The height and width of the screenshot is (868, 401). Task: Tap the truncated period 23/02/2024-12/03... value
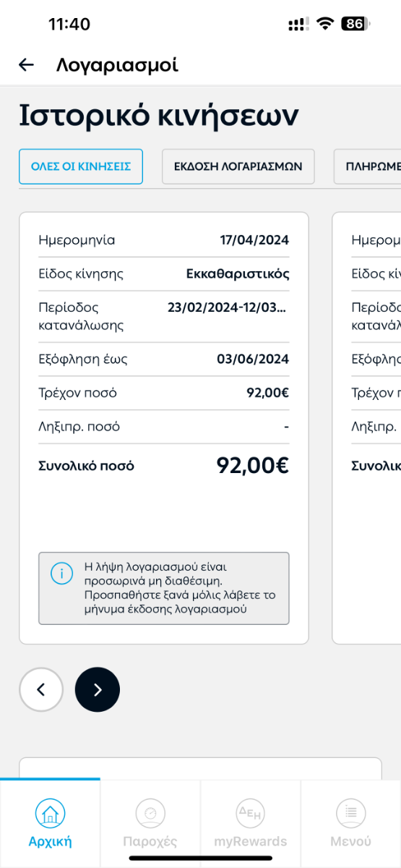coord(228,307)
